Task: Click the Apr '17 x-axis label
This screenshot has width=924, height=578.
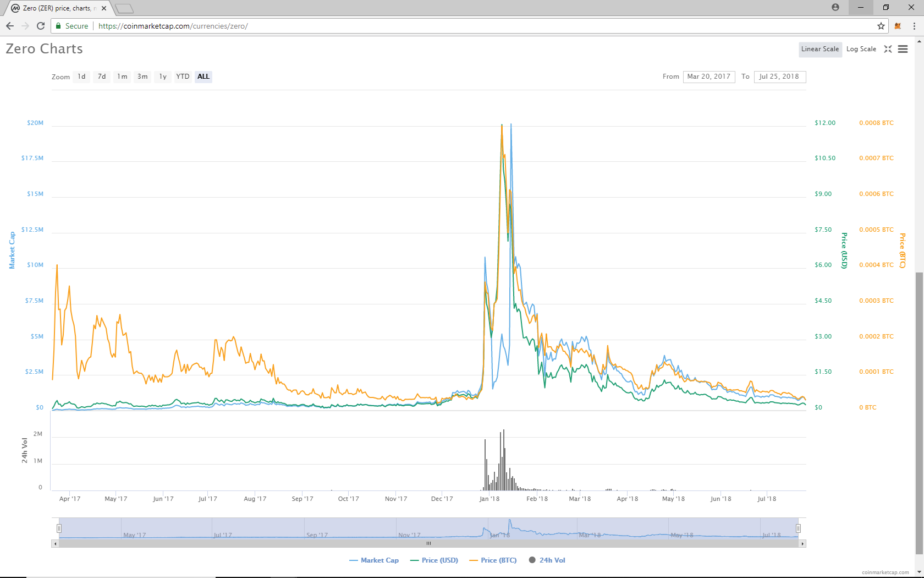Action: tap(70, 499)
